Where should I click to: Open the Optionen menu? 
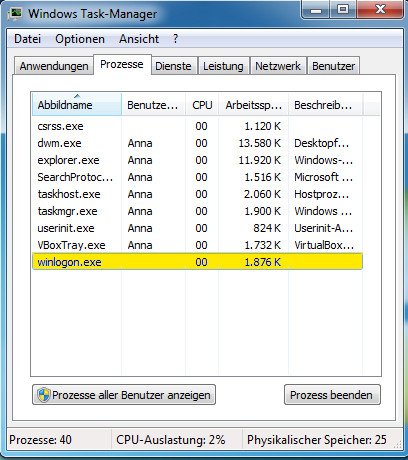click(80, 39)
